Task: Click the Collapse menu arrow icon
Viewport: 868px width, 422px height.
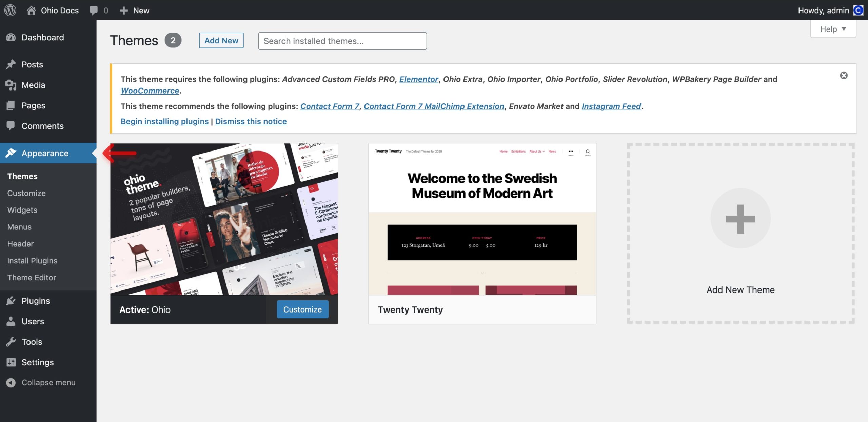Action: tap(11, 382)
